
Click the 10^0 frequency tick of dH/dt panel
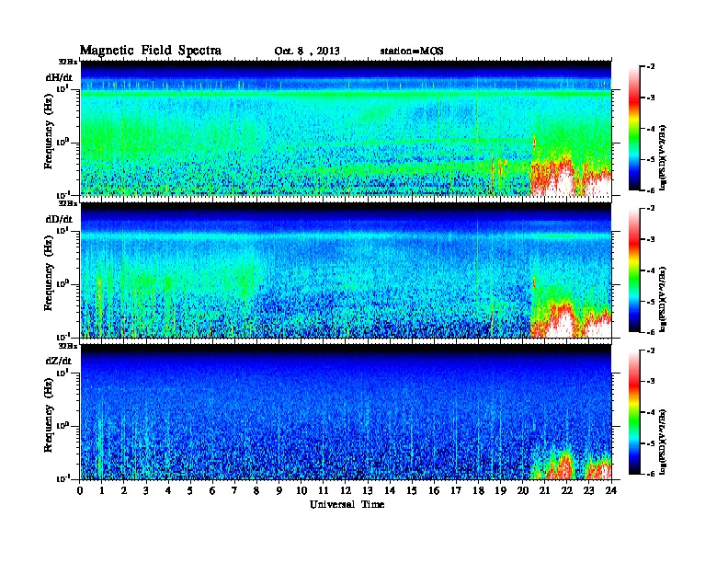(63, 143)
